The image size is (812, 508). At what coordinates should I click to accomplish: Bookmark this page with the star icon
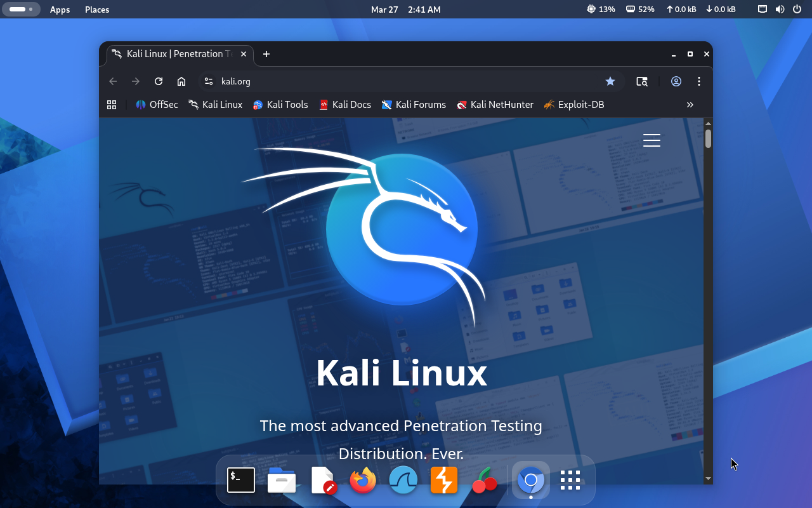point(610,81)
